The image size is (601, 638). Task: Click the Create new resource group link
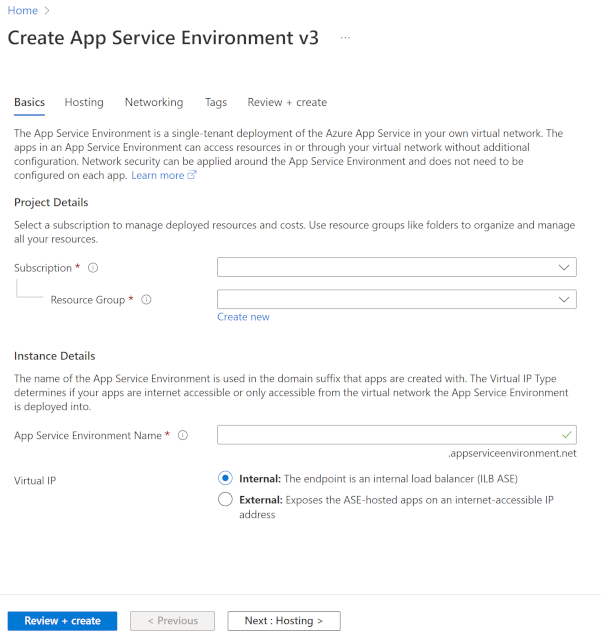coord(243,317)
